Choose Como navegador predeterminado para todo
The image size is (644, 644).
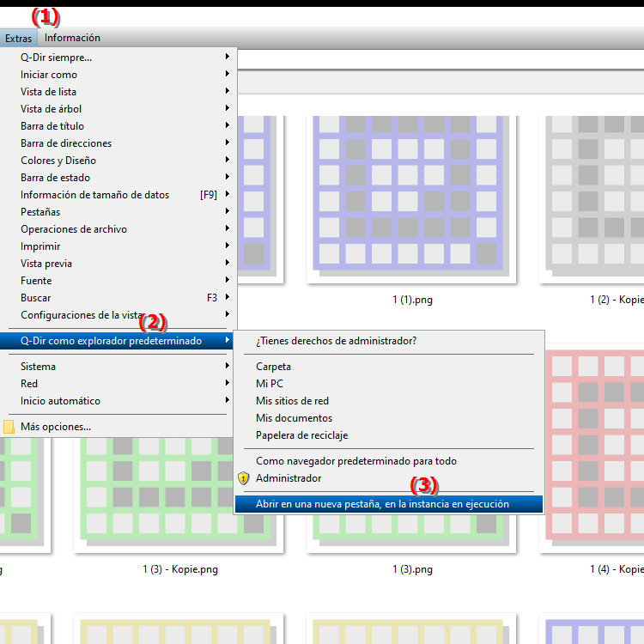[x=355, y=461]
